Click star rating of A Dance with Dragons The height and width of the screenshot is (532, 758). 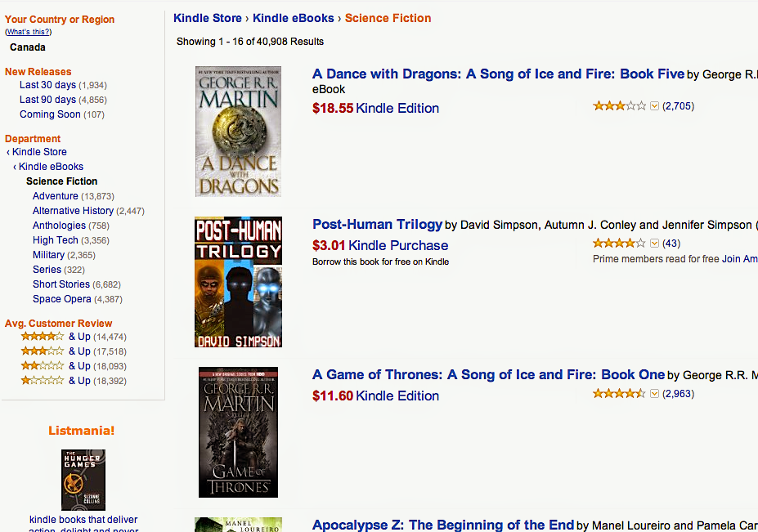pyautogui.click(x=620, y=106)
